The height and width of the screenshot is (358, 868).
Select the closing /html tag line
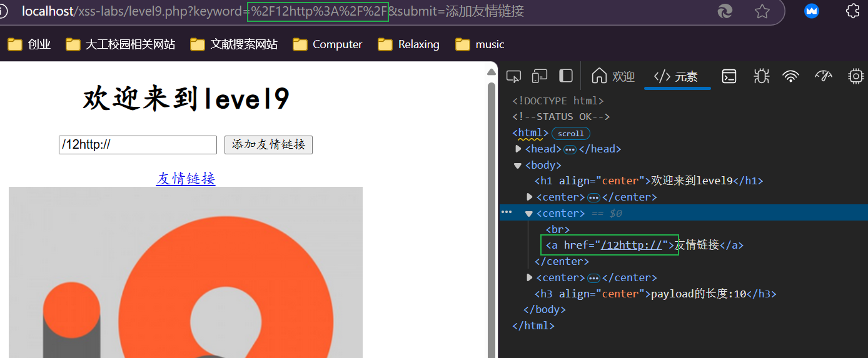coord(533,326)
